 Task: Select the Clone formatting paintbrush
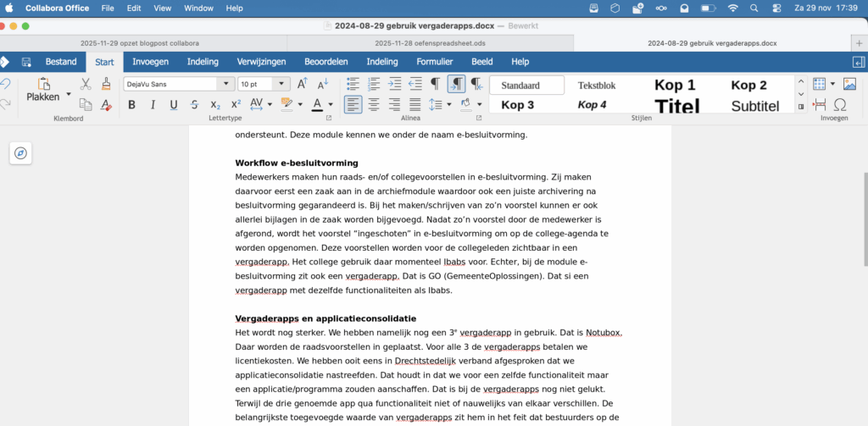[x=106, y=84]
